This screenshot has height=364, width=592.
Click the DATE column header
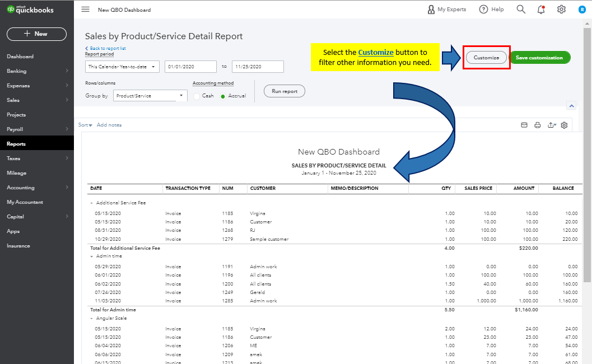(96, 188)
